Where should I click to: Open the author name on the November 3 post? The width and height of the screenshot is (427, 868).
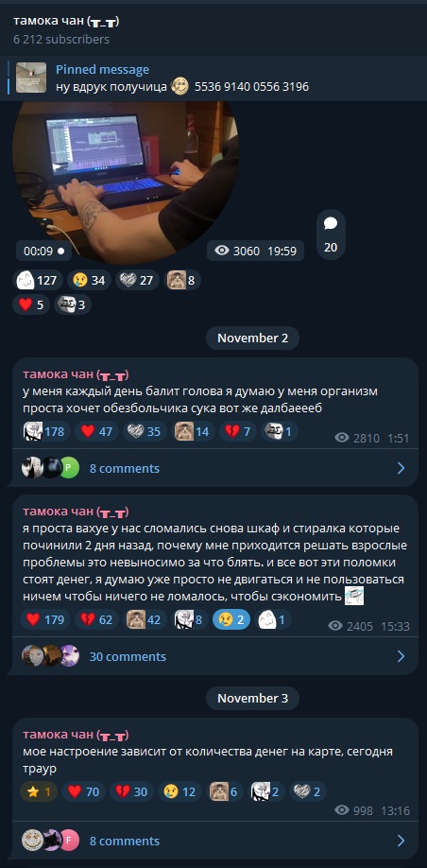point(76,735)
